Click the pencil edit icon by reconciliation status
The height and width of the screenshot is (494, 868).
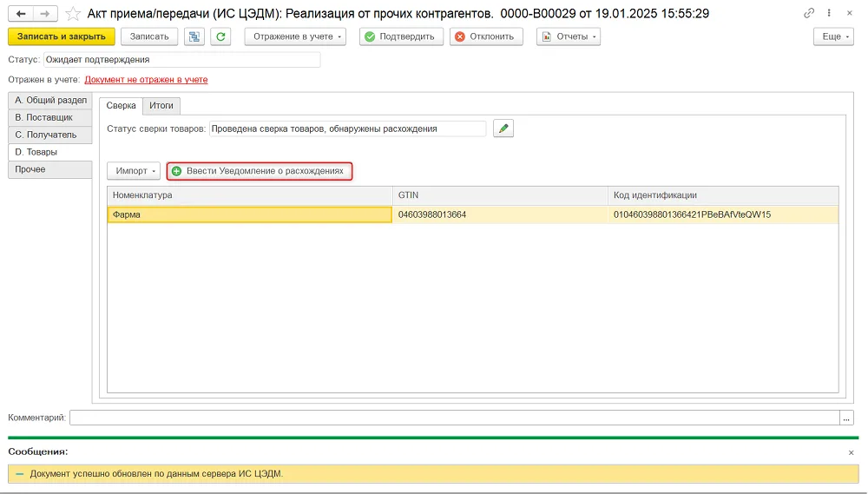pos(503,128)
